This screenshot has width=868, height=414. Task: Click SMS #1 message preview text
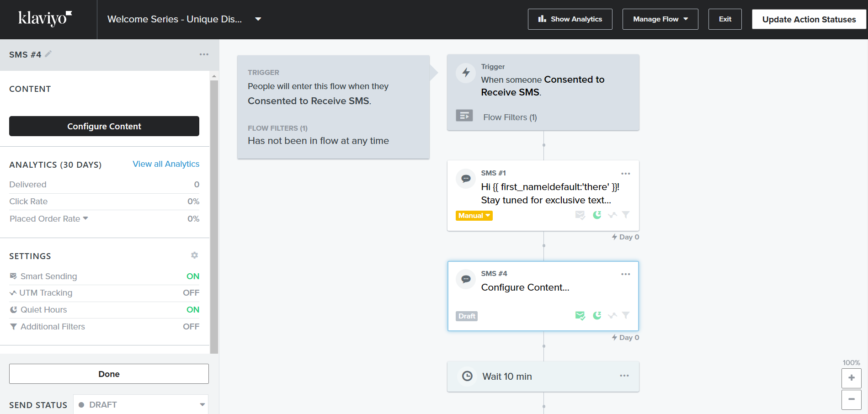(550, 193)
